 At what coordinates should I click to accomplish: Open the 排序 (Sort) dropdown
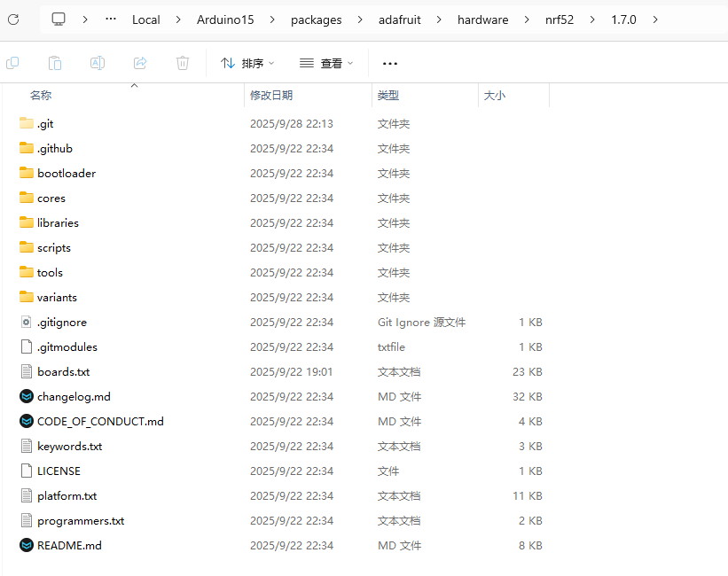point(247,63)
